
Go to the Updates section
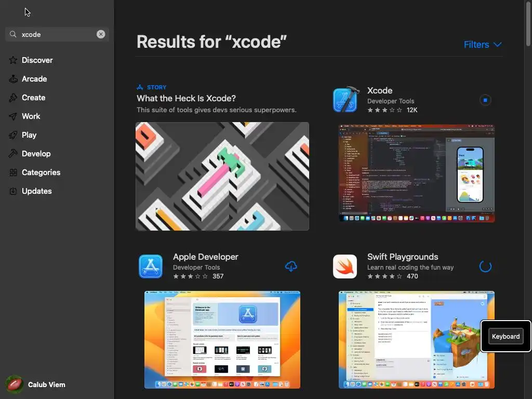tap(37, 191)
